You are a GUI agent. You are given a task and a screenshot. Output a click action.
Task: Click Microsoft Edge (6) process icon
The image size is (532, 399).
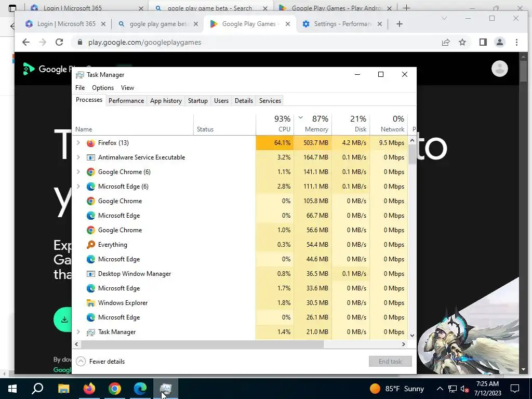tap(90, 187)
